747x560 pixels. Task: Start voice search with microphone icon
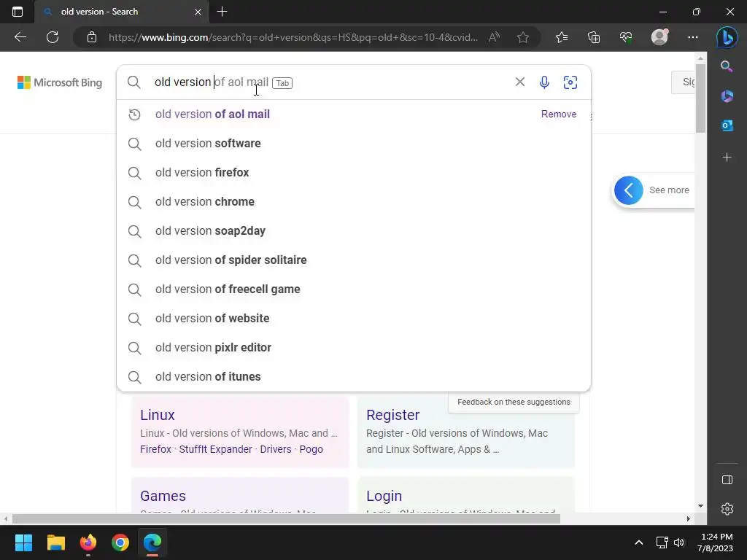click(x=544, y=82)
